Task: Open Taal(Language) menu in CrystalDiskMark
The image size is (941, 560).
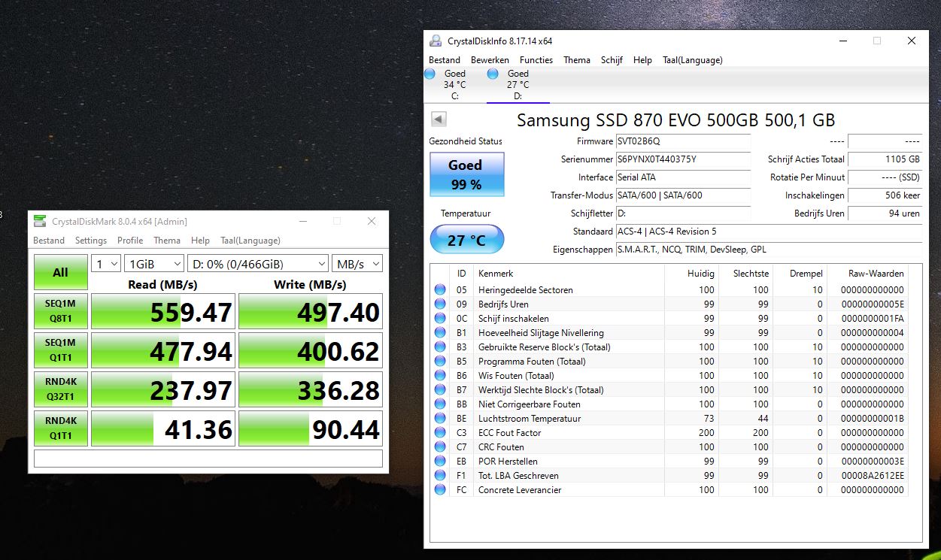Action: tap(250, 241)
